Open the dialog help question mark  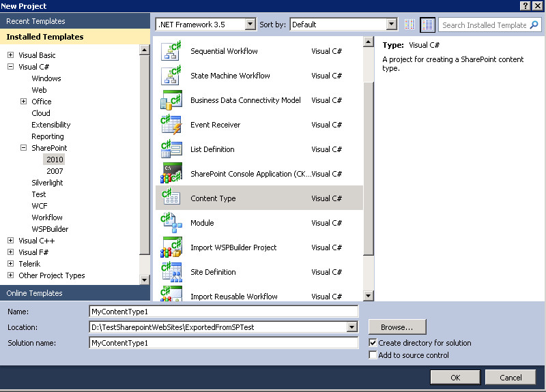point(526,5)
